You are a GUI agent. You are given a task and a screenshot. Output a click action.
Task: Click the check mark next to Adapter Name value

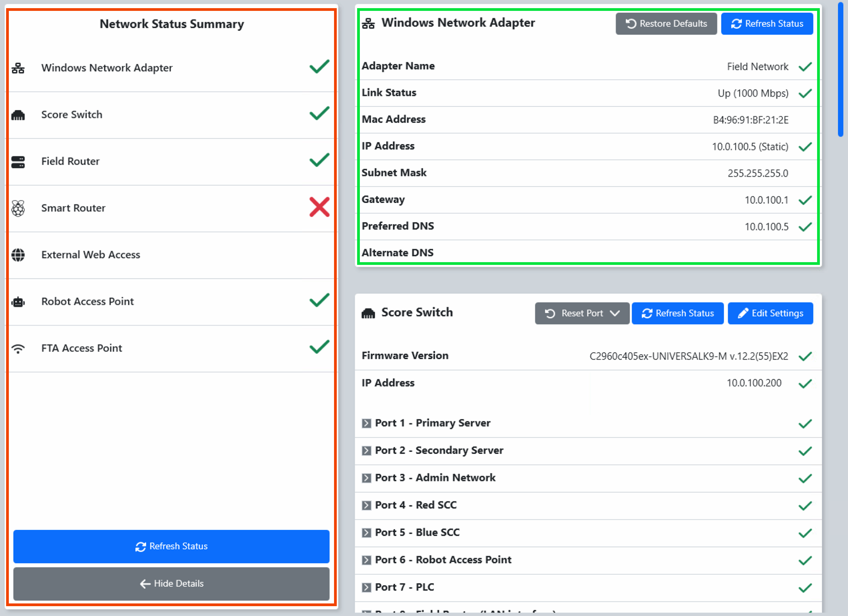(x=805, y=67)
